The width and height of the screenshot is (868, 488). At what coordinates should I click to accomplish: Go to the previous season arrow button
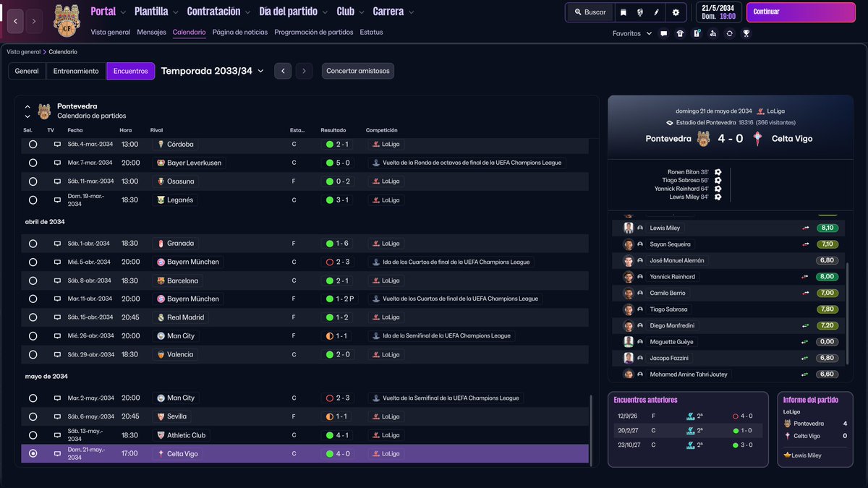pos(284,71)
